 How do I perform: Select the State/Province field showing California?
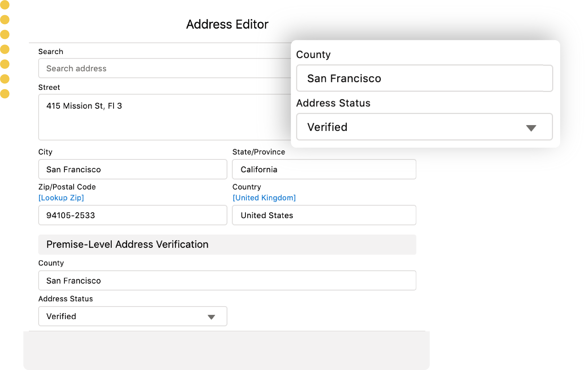tap(323, 169)
